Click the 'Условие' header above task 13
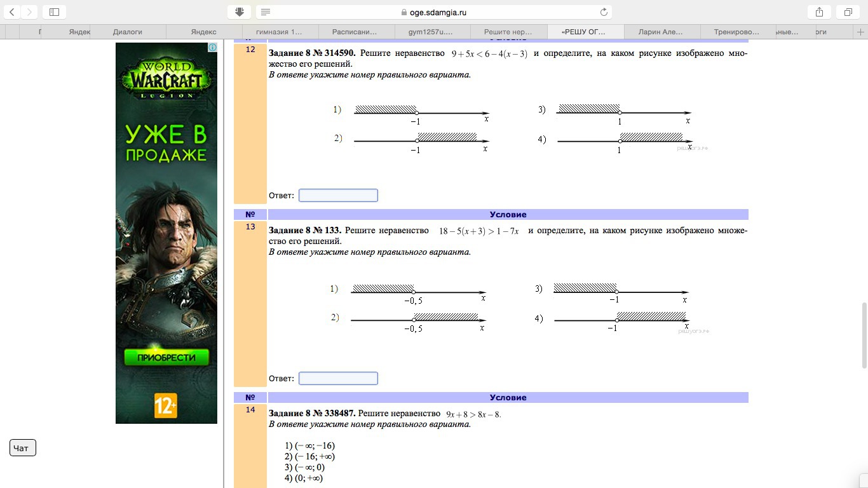868x488 pixels. (x=508, y=215)
